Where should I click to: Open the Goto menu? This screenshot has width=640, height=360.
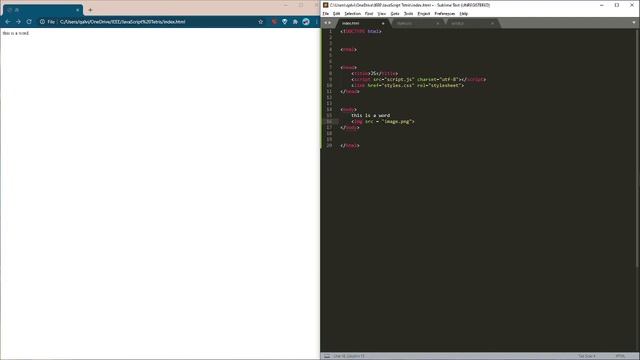coord(395,13)
